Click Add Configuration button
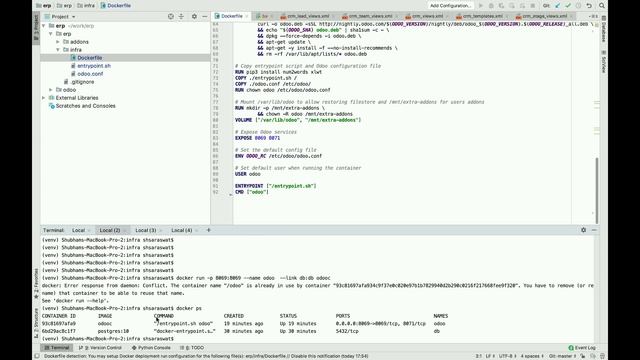This screenshot has width=640, height=360. coord(450,6)
